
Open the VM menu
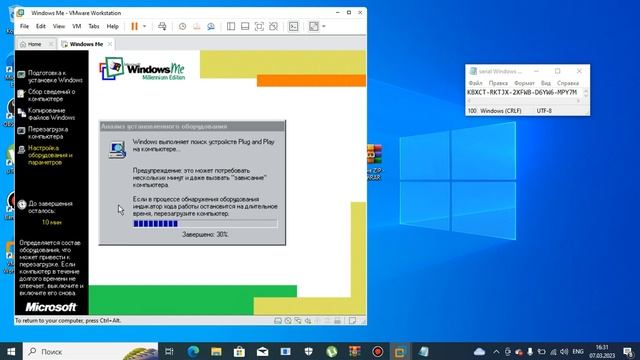(76, 27)
